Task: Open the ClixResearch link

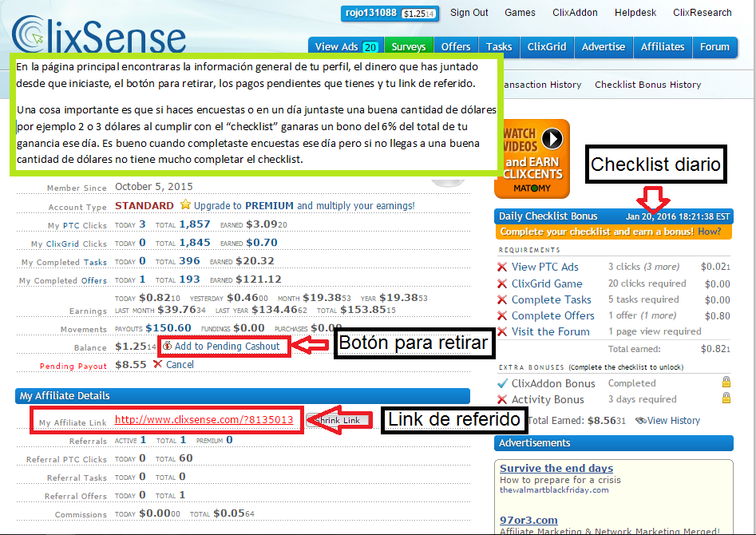Action: tap(702, 13)
